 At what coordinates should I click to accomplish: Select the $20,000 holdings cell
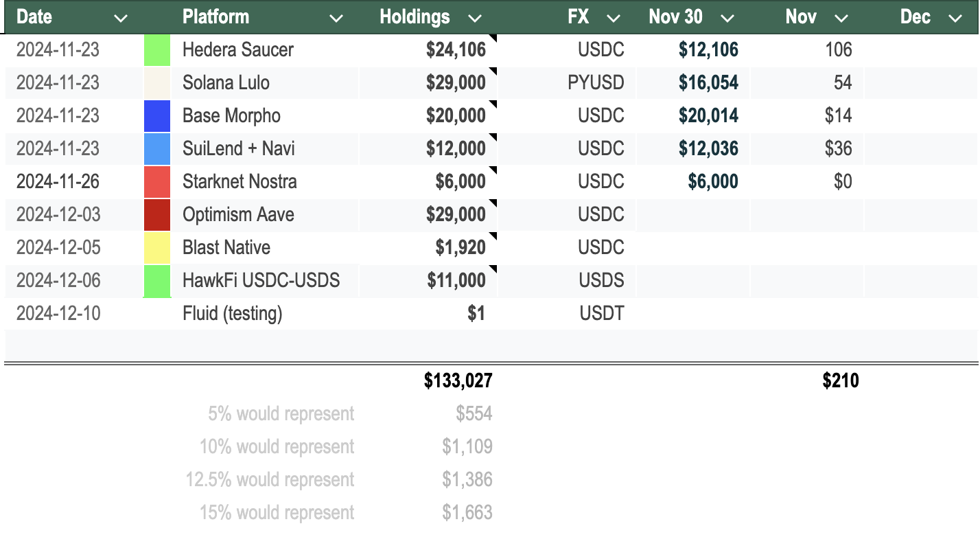pos(428,115)
